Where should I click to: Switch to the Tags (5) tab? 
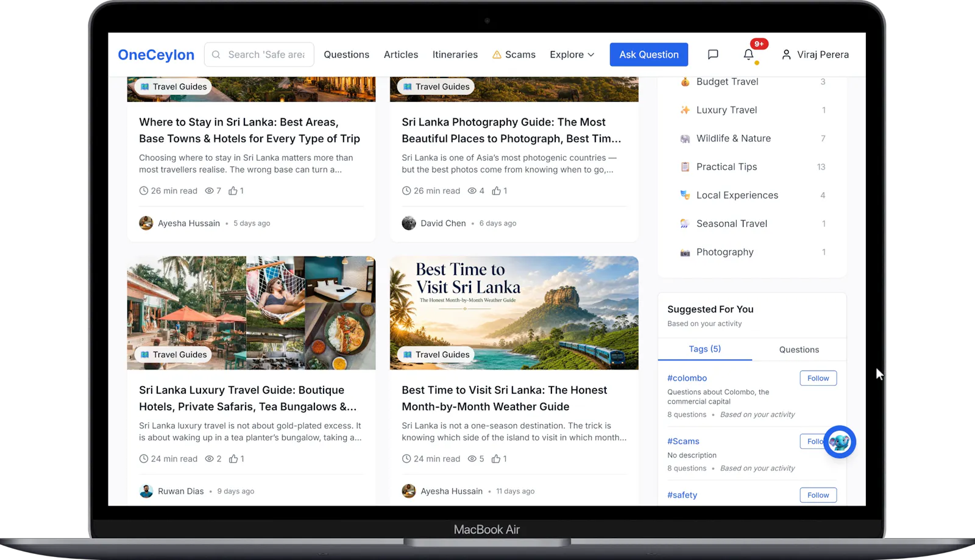[705, 349]
